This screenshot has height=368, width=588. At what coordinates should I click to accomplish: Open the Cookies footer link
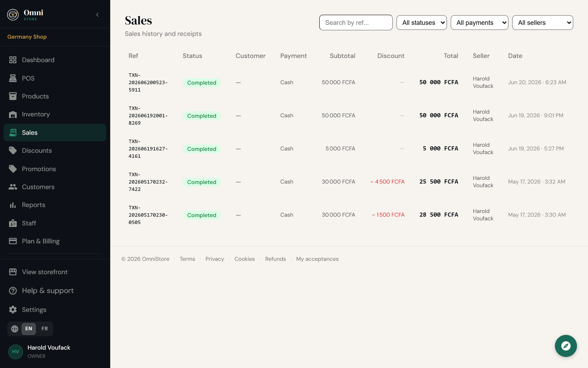point(244,259)
